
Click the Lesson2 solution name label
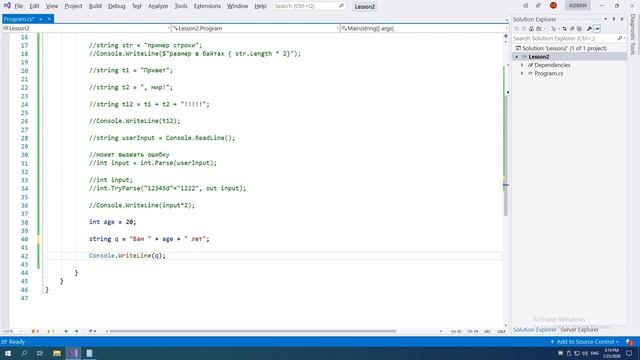(364, 7)
